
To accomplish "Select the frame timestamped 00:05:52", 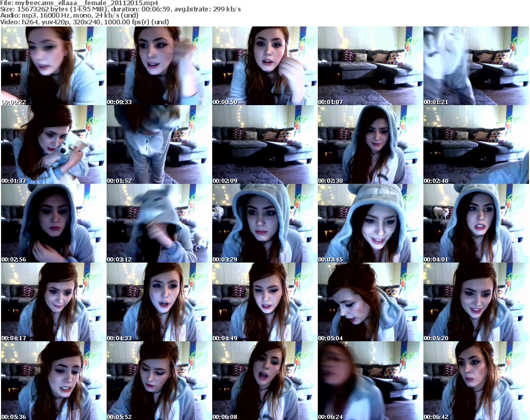I will click(x=159, y=381).
